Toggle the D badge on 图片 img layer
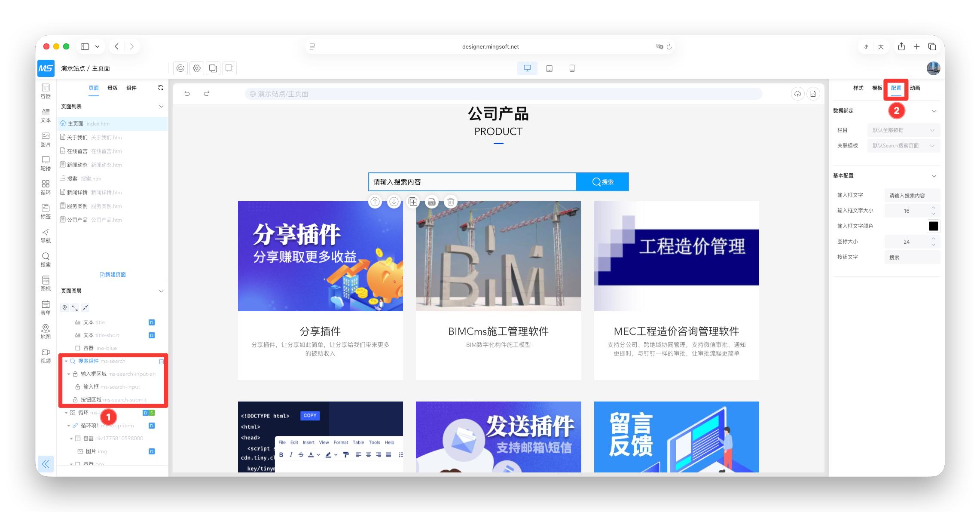Viewport: 980px width, 512px height. [152, 451]
